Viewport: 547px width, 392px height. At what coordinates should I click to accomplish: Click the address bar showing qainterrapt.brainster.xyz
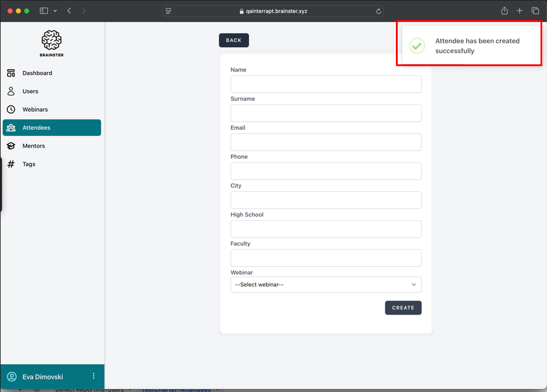pos(273,11)
